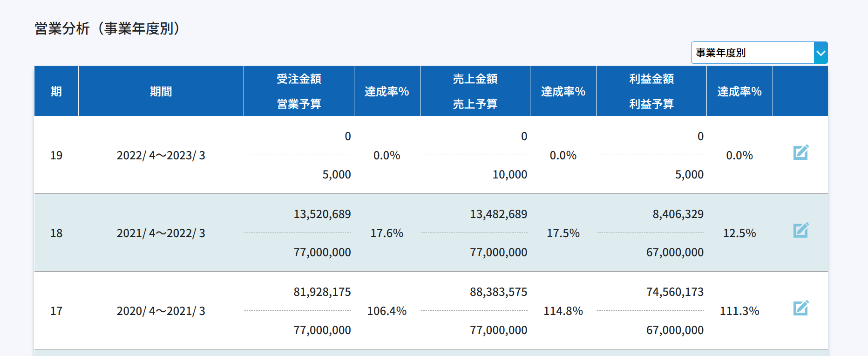Screen dimensions: 868x356
Task: Click the 106.4% achievement rate cell
Action: pos(387,311)
